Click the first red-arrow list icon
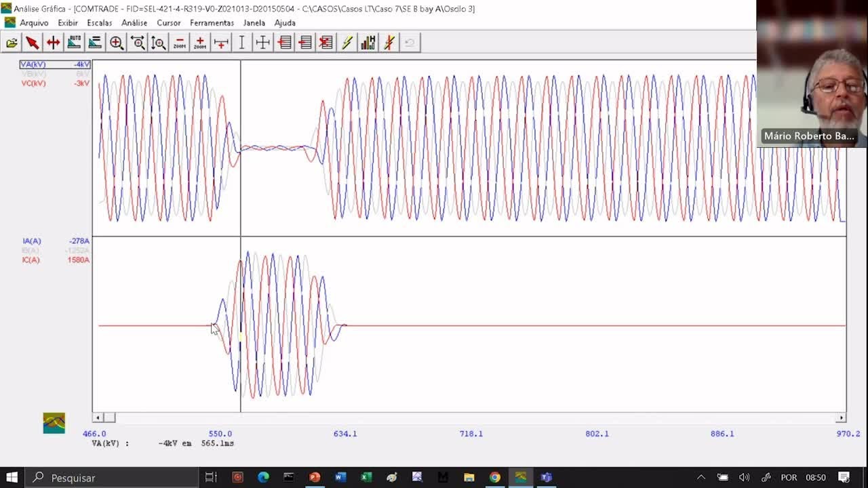 pos(284,43)
